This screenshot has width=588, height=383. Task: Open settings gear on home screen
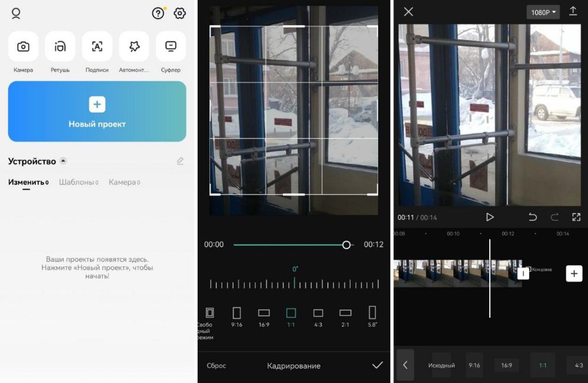[x=179, y=13]
